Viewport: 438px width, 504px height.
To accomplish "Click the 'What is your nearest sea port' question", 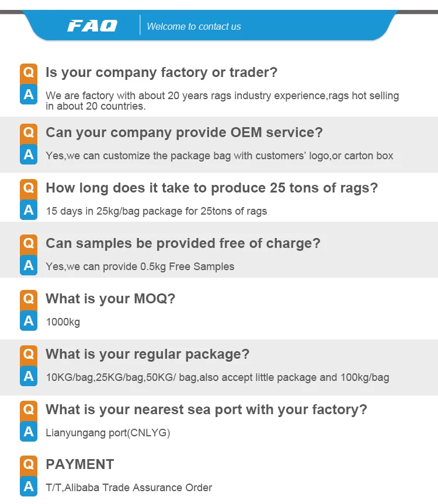I will pyautogui.click(x=206, y=409).
